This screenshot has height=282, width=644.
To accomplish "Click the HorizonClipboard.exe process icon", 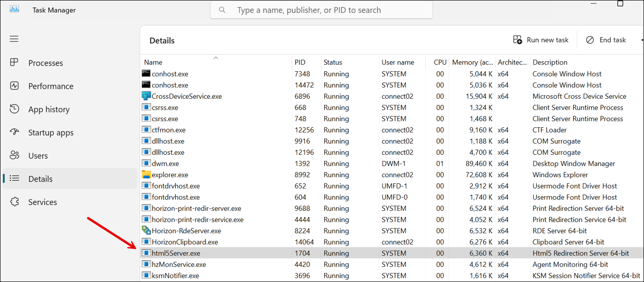I will point(145,242).
